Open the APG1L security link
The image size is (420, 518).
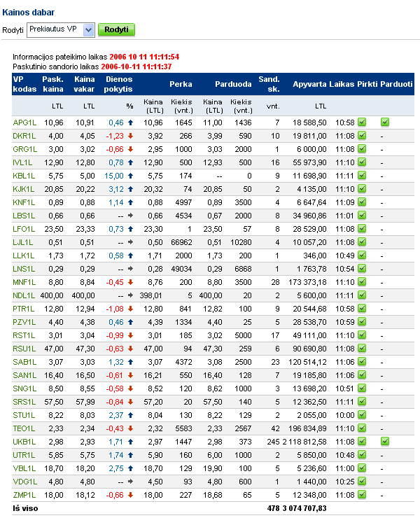[24, 122]
